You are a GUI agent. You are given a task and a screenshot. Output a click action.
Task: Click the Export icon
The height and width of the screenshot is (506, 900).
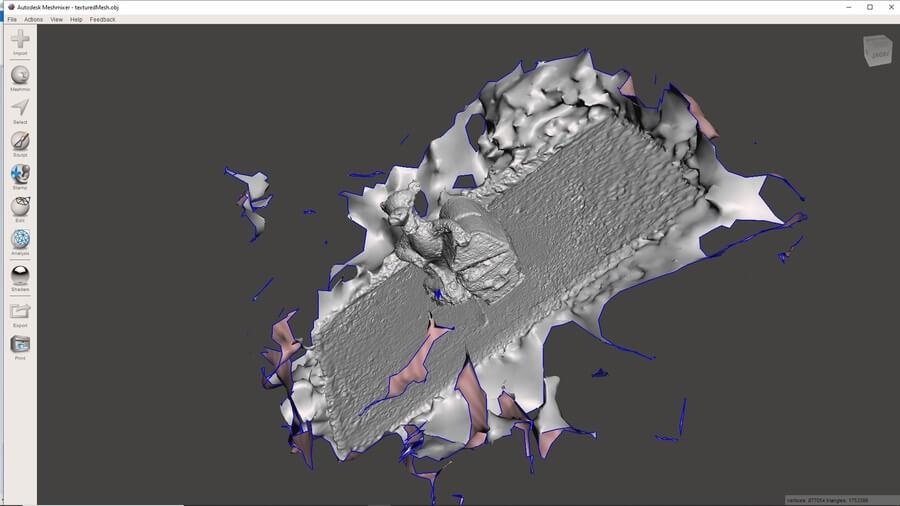tap(20, 312)
